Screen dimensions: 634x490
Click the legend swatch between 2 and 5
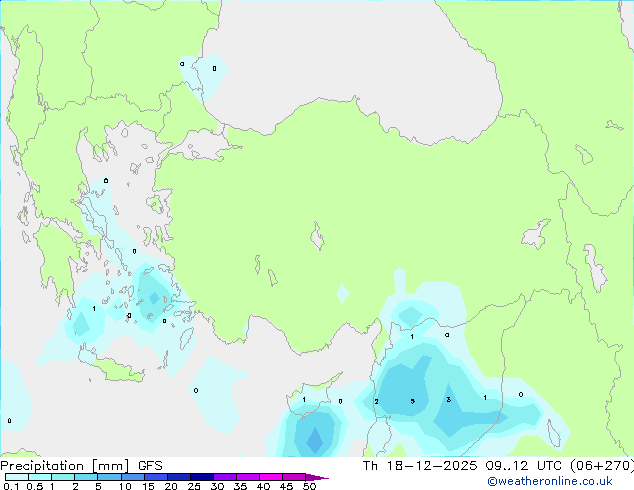pyautogui.click(x=86, y=477)
